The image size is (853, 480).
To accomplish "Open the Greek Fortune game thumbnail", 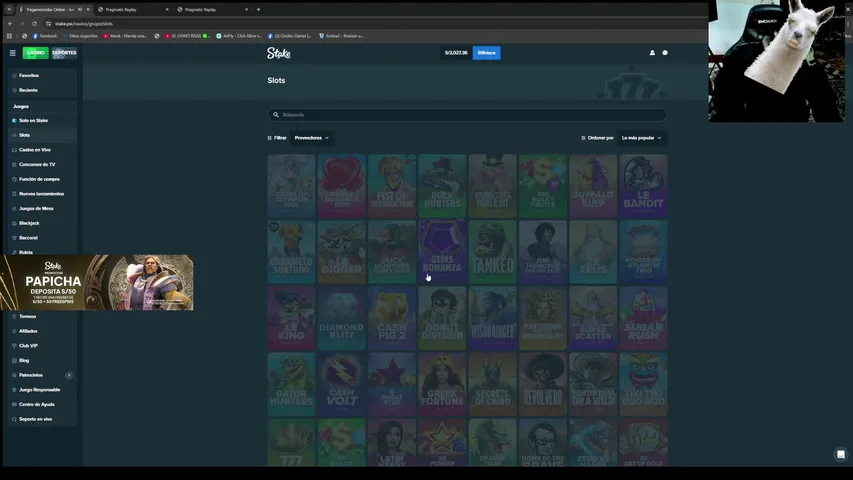I will [442, 384].
